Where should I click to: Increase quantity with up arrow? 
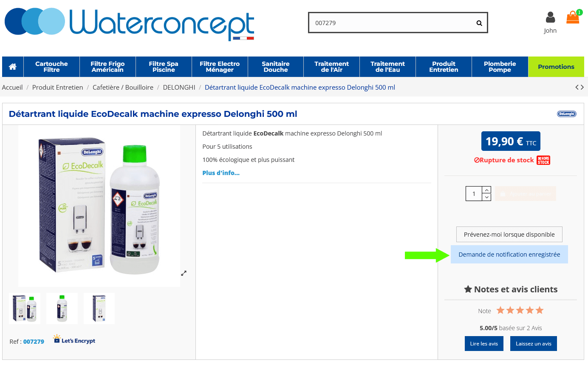tap(487, 190)
